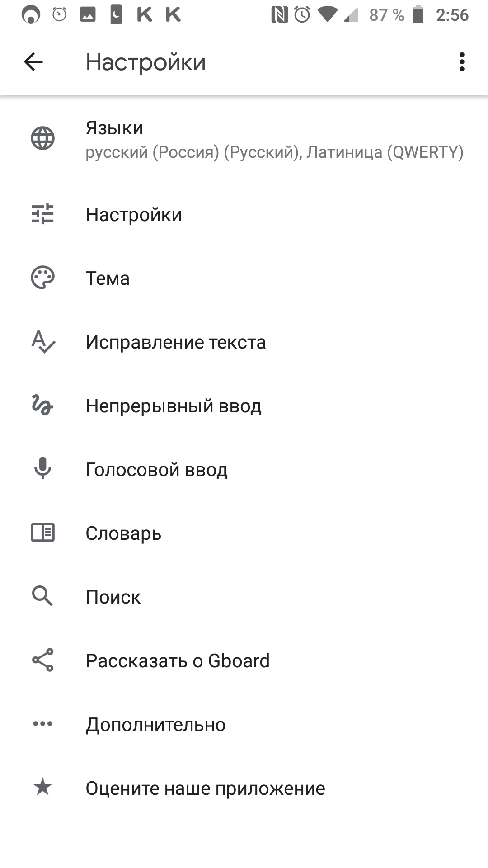This screenshot has width=488, height=868.
Task: Tap the globe icon for Языки
Action: [x=42, y=138]
